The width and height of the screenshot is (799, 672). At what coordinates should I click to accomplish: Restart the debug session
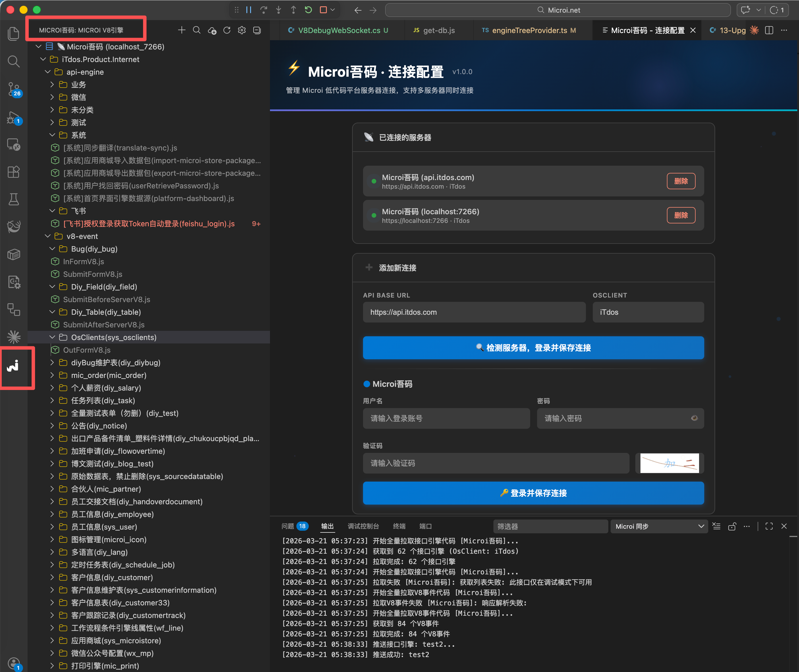308,10
